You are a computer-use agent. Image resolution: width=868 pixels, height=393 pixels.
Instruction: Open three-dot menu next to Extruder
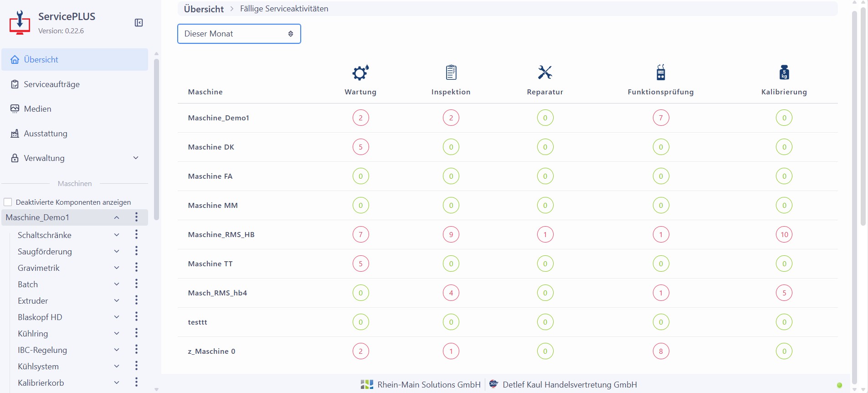click(136, 300)
